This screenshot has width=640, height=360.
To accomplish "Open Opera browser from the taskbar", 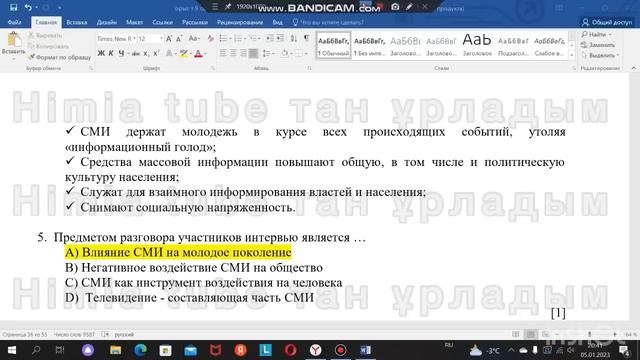I will click(x=291, y=350).
